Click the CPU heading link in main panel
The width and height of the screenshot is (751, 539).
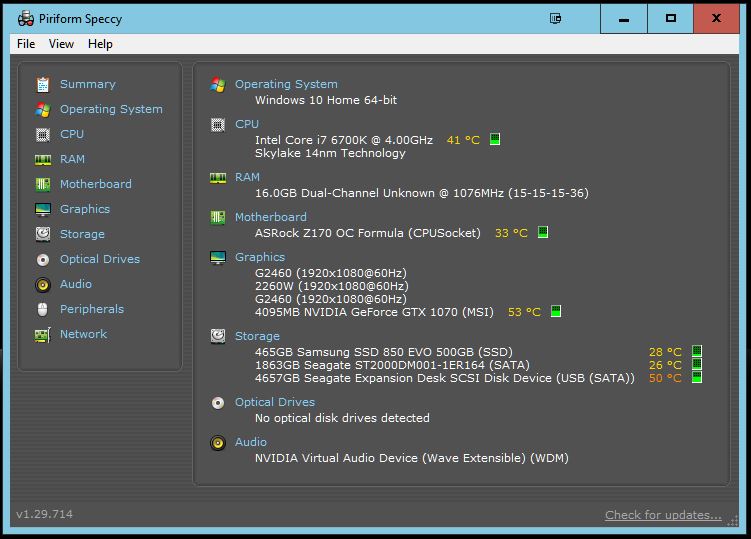(247, 124)
